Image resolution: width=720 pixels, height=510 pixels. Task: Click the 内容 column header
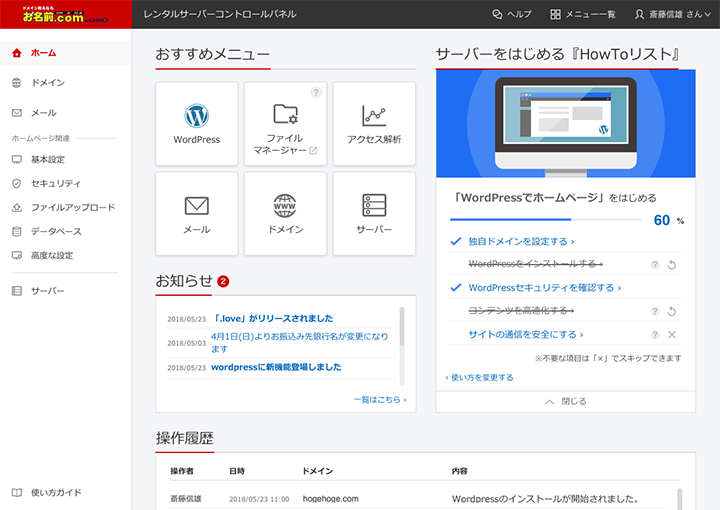[460, 471]
